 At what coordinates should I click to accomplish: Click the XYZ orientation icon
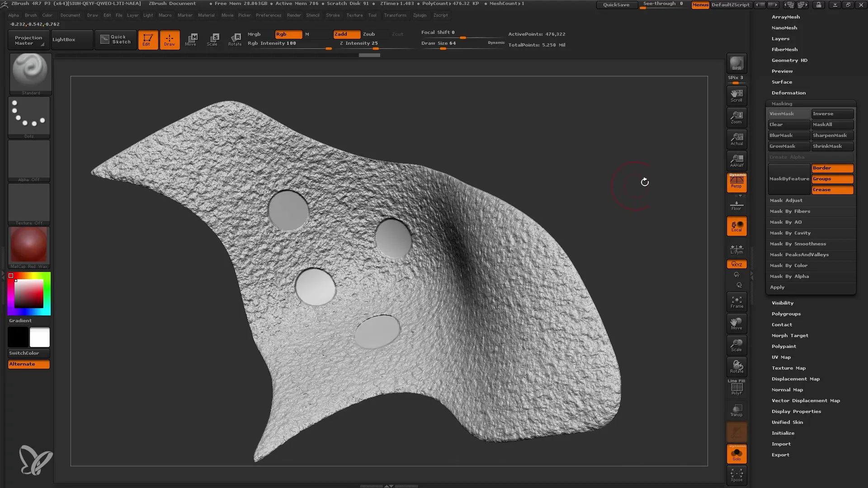736,264
